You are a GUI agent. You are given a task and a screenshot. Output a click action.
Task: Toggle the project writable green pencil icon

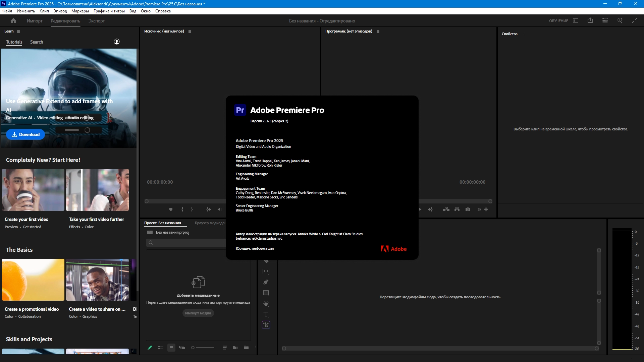pos(150,348)
